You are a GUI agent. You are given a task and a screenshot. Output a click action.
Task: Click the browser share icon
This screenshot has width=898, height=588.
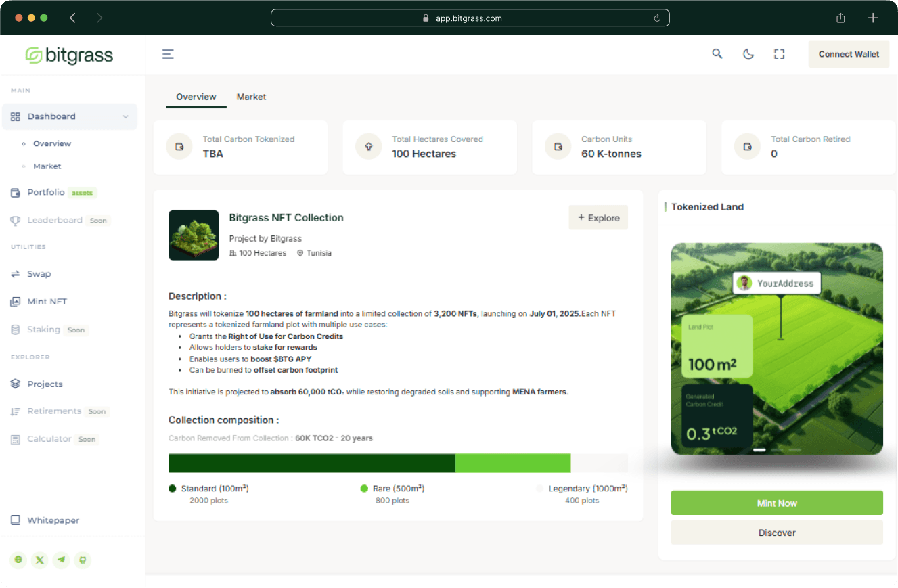[840, 18]
